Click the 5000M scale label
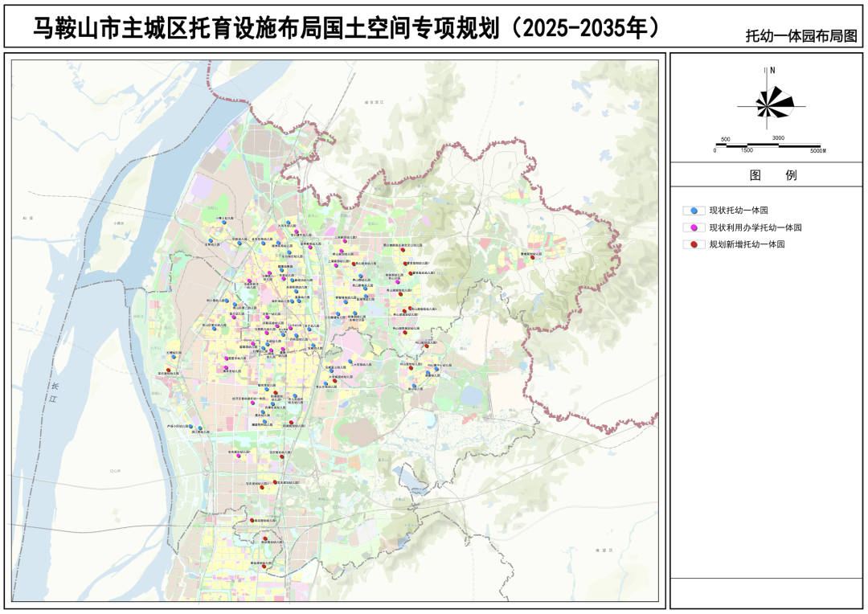The image size is (868, 614). [x=818, y=151]
